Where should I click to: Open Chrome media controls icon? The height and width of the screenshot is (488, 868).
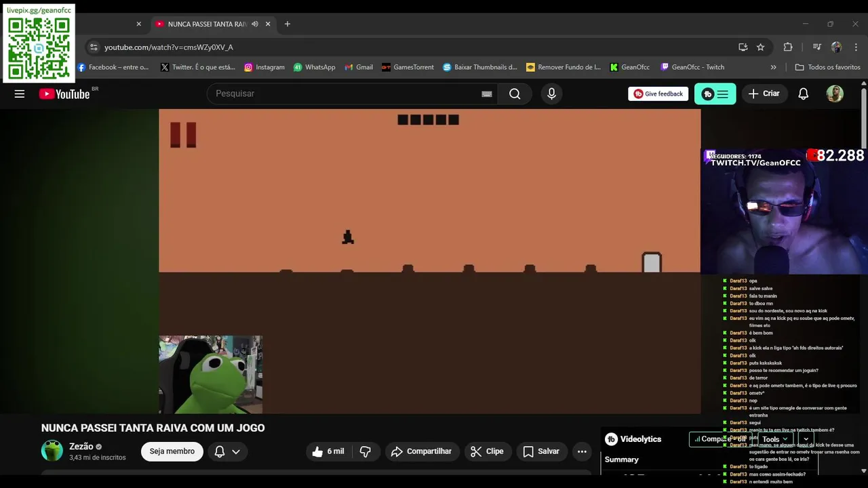pyautogui.click(x=816, y=47)
